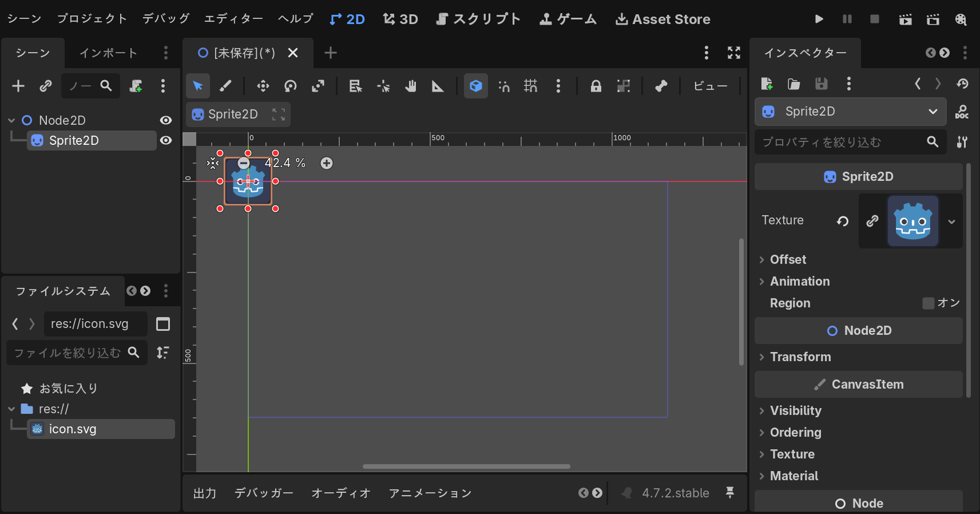Viewport: 980px width, 514px height.
Task: Zoom out the canvas with minus button
Action: [243, 163]
